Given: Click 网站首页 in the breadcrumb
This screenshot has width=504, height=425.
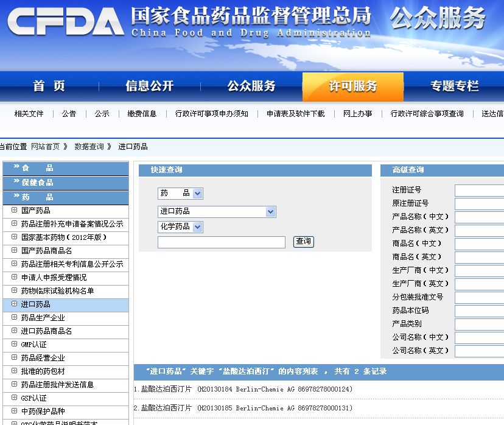Looking at the screenshot, I should point(46,147).
